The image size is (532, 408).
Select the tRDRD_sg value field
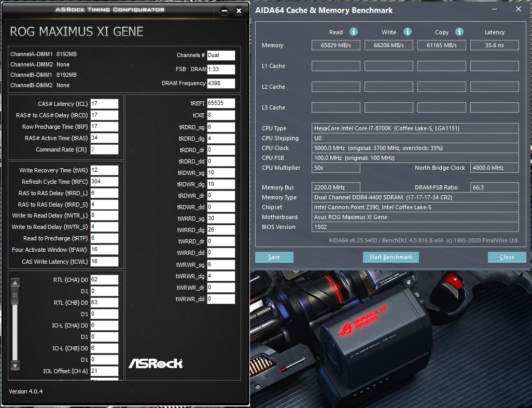click(x=221, y=127)
